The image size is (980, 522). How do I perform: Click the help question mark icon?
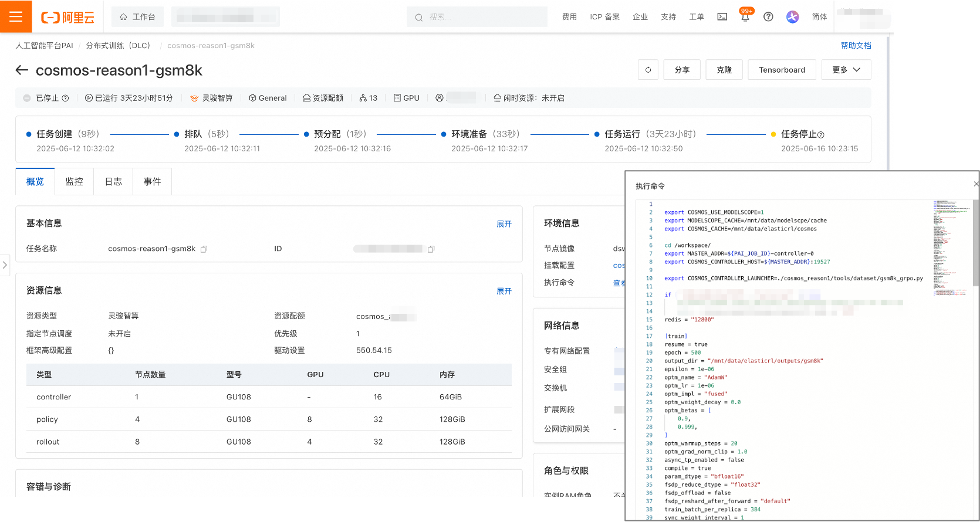pyautogui.click(x=768, y=17)
